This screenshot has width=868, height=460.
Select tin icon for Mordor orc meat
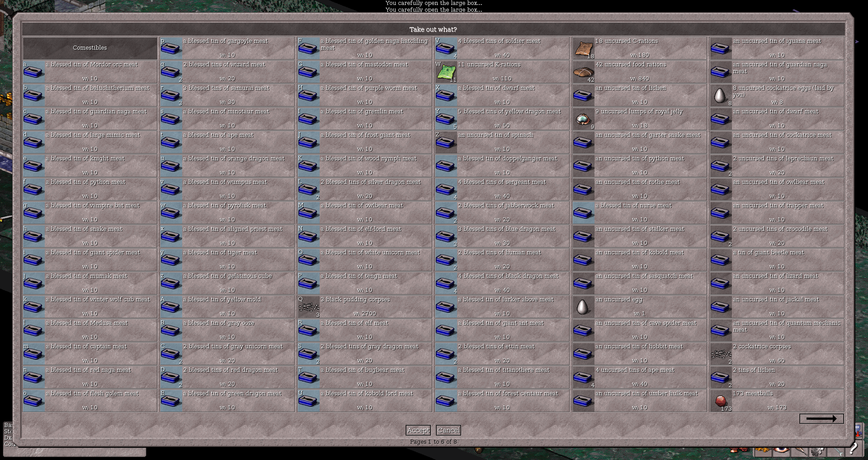click(x=34, y=72)
